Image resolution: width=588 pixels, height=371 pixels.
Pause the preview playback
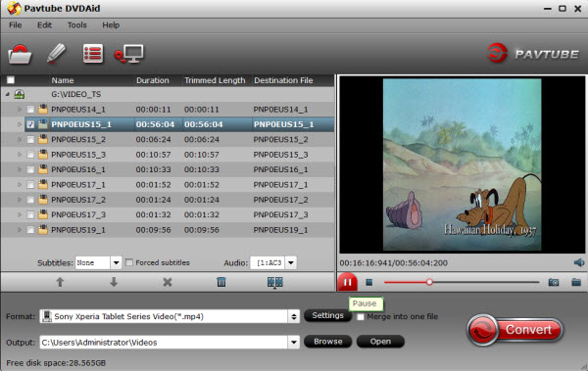(347, 282)
